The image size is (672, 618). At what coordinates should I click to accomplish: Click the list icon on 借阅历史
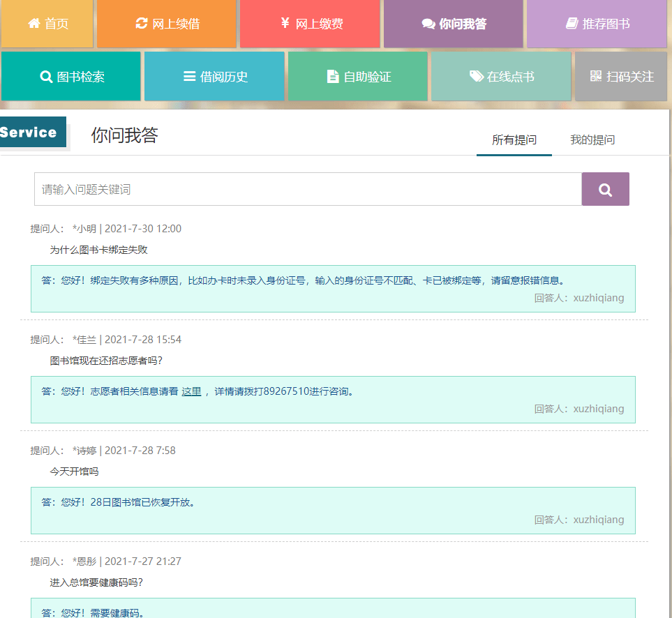189,77
